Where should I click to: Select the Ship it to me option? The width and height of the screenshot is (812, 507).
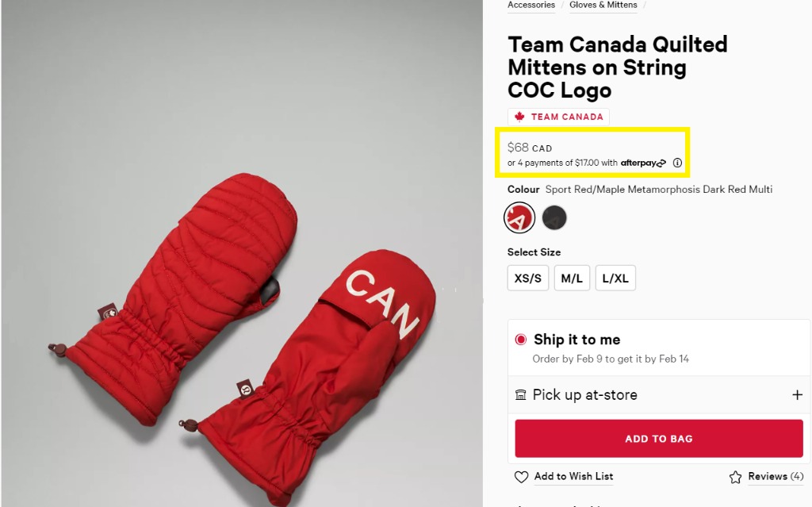coord(521,340)
